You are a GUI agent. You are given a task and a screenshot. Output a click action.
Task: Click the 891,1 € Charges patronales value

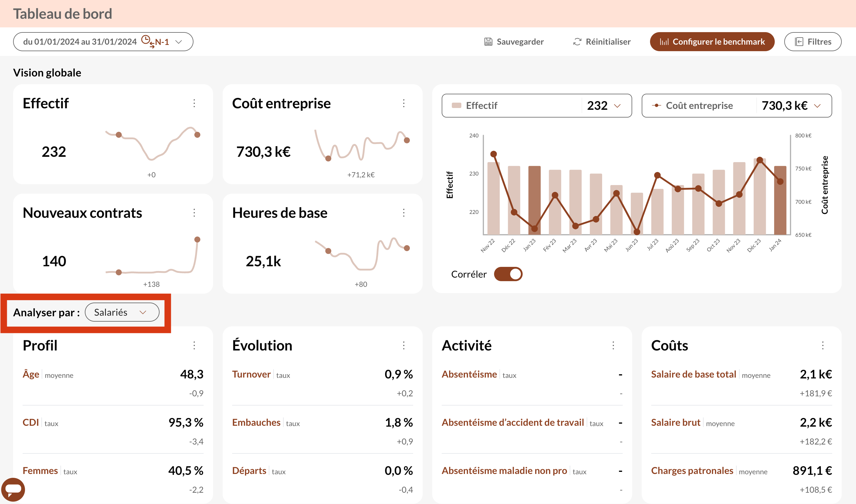tap(812, 471)
